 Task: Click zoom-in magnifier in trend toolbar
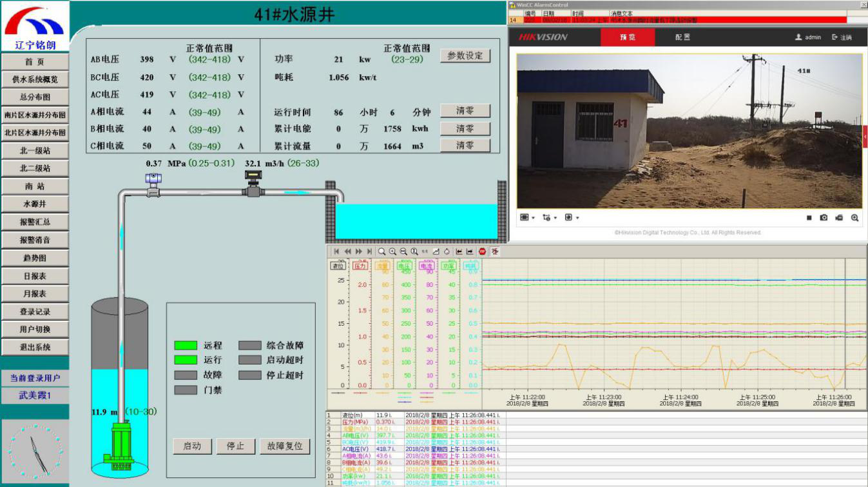(x=392, y=252)
